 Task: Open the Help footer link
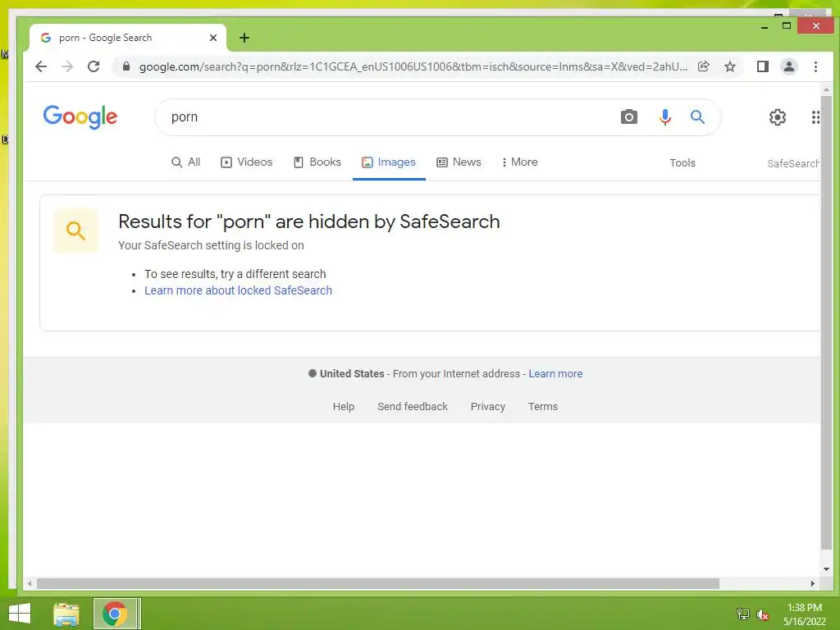[344, 407]
